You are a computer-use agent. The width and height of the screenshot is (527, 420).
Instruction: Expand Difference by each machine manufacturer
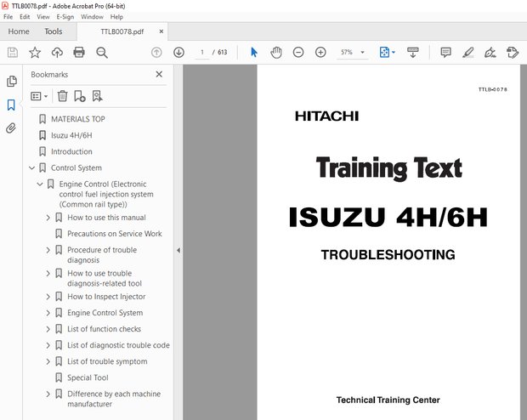point(48,394)
